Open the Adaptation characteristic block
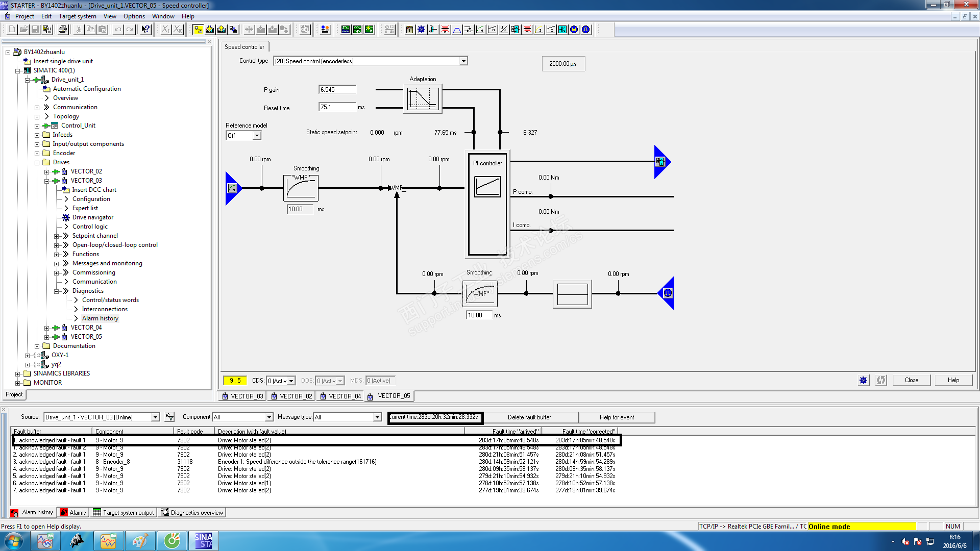This screenshot has width=980, height=551. [x=423, y=98]
